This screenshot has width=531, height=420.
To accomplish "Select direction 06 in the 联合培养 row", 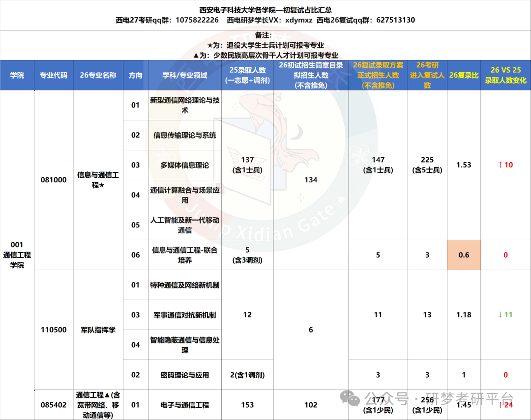I will coord(136,255).
